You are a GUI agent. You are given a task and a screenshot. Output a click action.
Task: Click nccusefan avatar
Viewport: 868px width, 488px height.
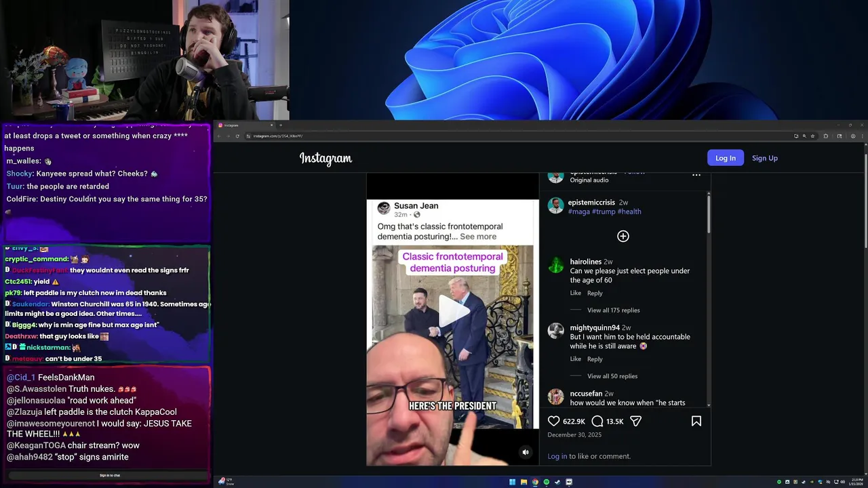click(x=556, y=396)
